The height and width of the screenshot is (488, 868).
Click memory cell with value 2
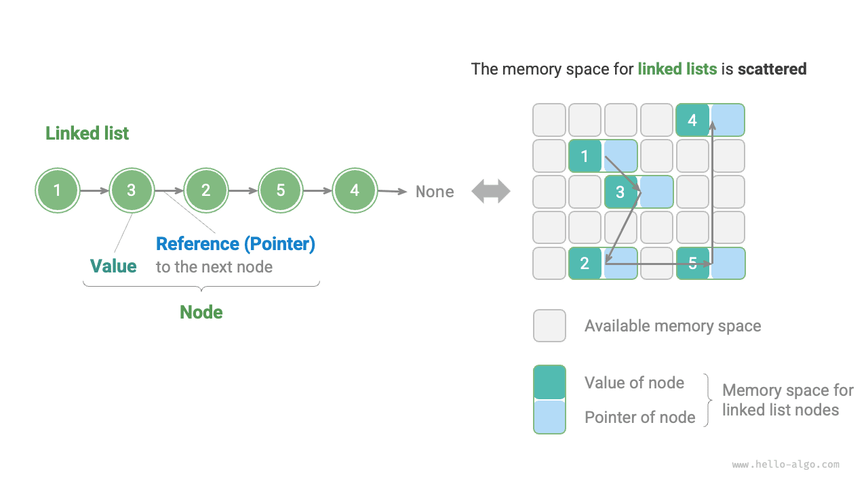[x=585, y=264]
